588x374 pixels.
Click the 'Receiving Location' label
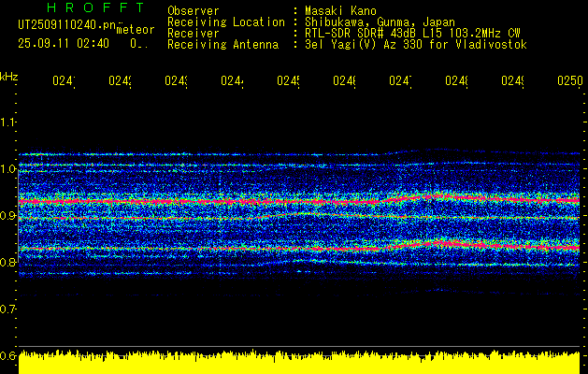226,22
